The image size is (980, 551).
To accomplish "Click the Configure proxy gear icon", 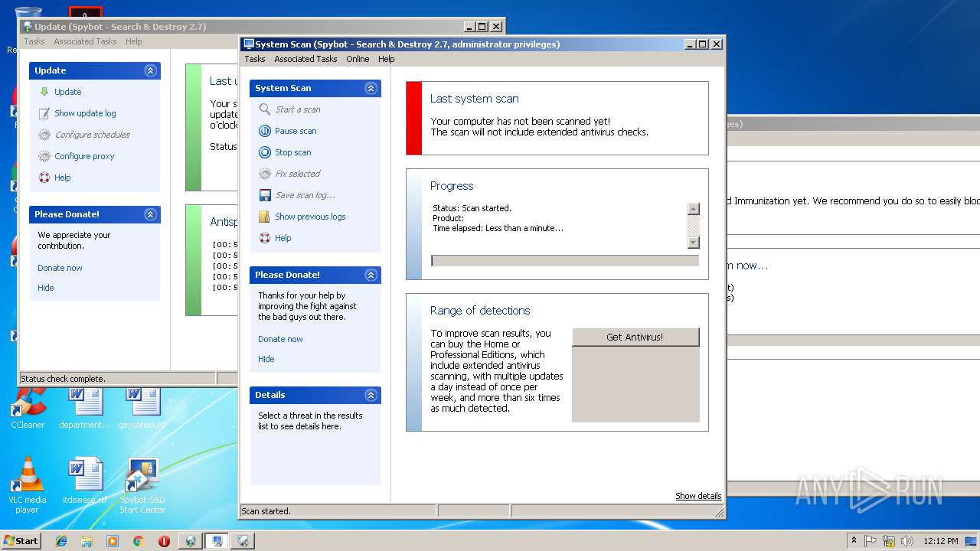I will 44,156.
